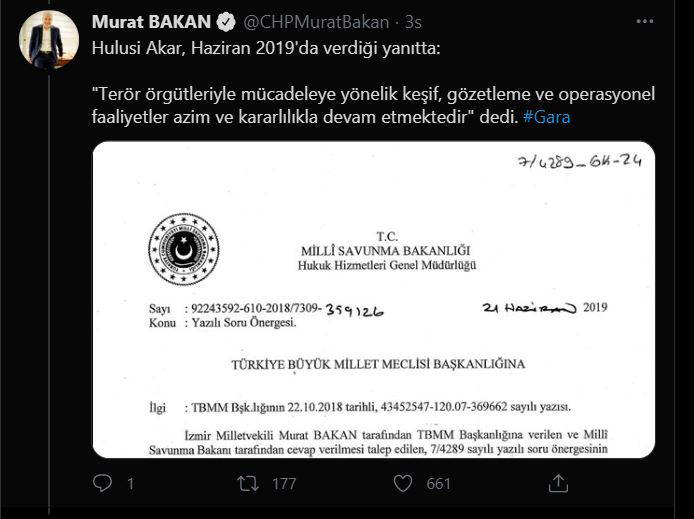
Task: Click the verified badge beside Murat BAKAN
Action: tap(226, 22)
